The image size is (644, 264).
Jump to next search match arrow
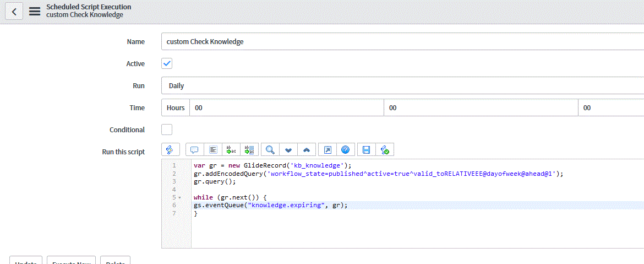(x=288, y=150)
